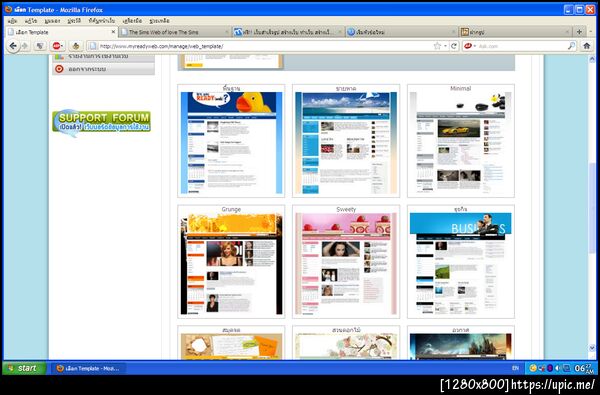The width and height of the screenshot is (600, 395).
Task: Open the list all tabs dropdown
Action: point(592,32)
